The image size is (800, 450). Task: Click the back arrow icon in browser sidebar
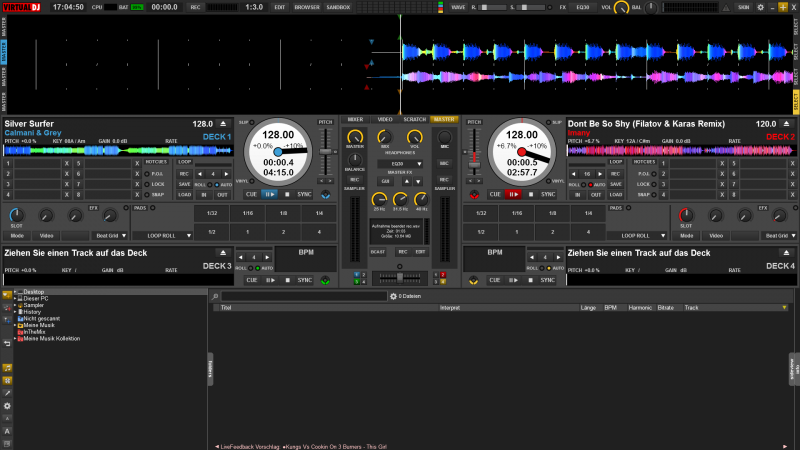pos(7,343)
